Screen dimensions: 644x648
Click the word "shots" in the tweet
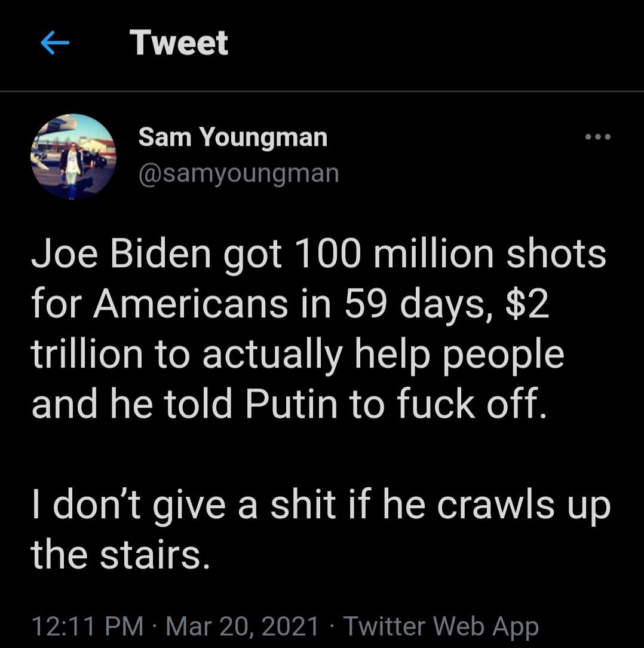pos(557,254)
